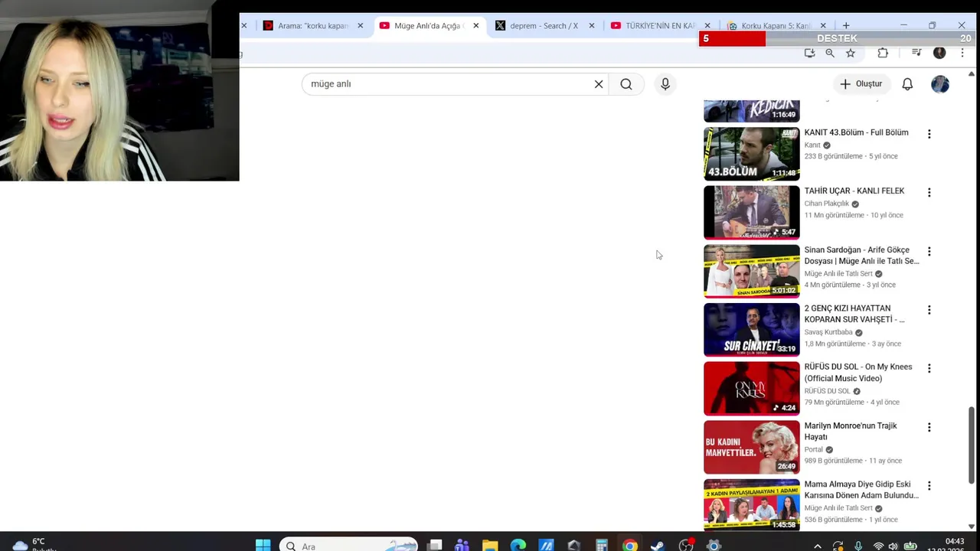Click scrollbar down arrow
Viewport: 980px width, 551px height.
pyautogui.click(x=972, y=527)
